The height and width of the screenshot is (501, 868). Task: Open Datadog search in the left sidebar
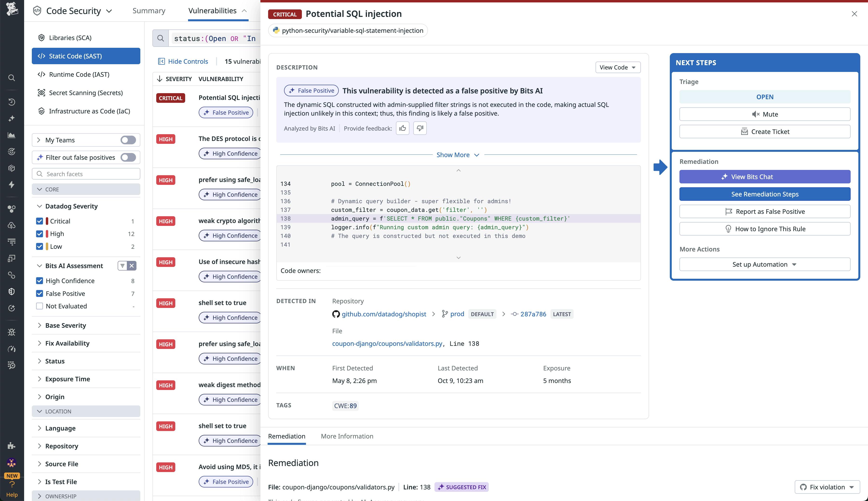12,78
